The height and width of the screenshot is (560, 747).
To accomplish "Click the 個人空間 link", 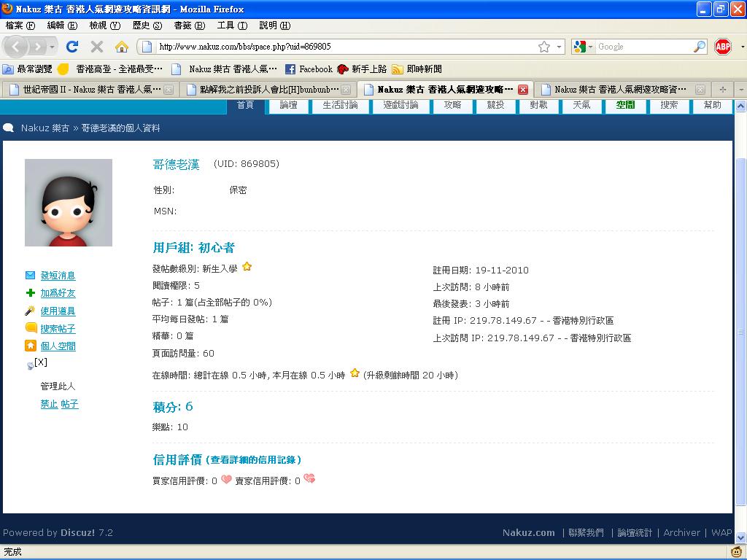I will pyautogui.click(x=58, y=346).
